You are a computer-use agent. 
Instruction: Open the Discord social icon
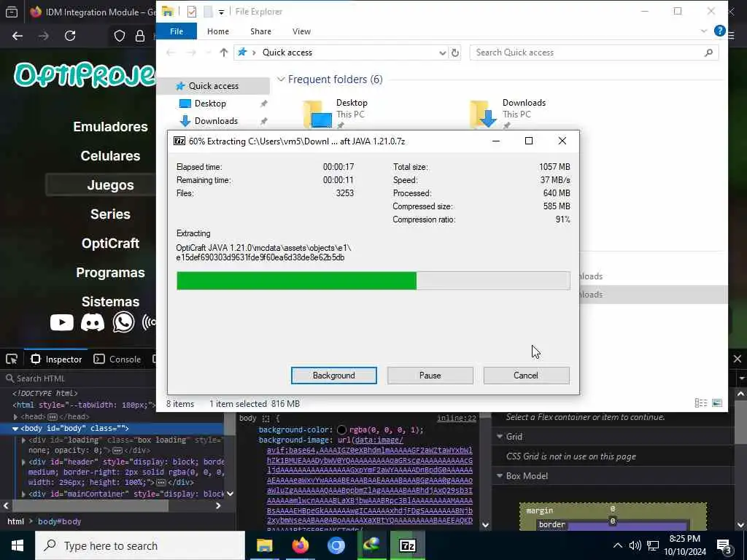point(93,322)
